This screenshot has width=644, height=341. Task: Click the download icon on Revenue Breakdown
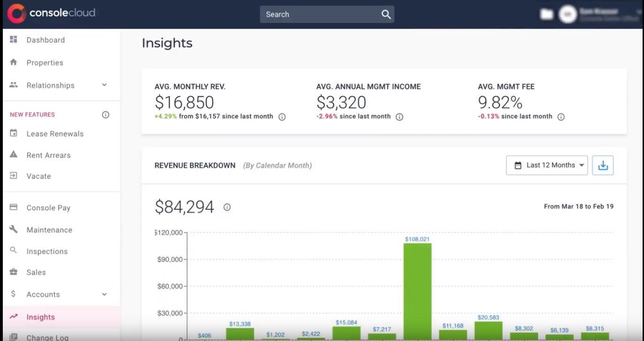click(x=603, y=165)
